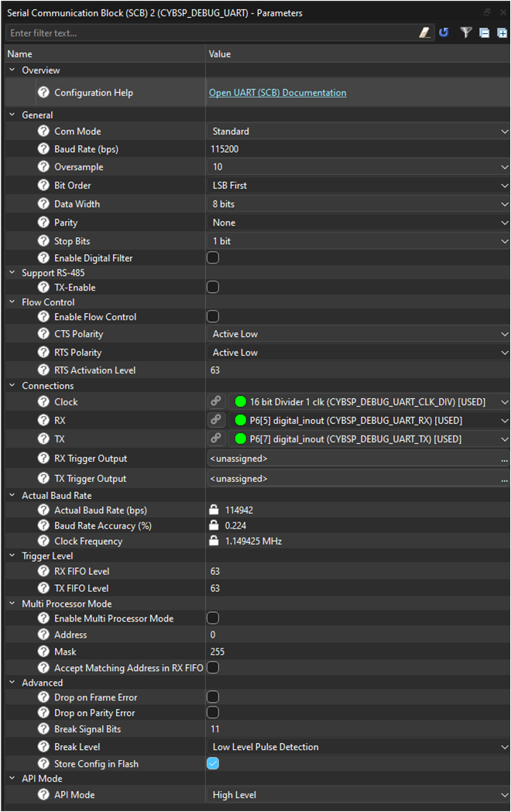
Task: Open UART (SCB) Documentation link
Action: point(277,93)
